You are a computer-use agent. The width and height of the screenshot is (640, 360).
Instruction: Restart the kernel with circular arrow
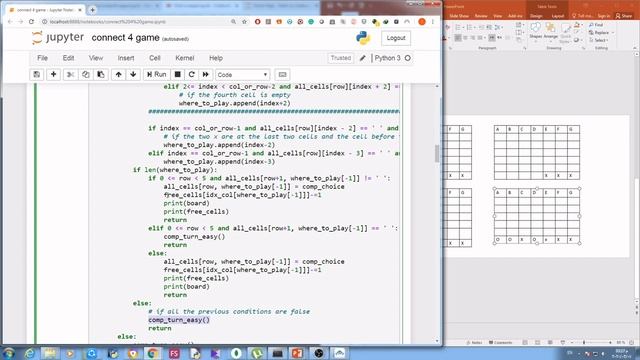(x=191, y=75)
